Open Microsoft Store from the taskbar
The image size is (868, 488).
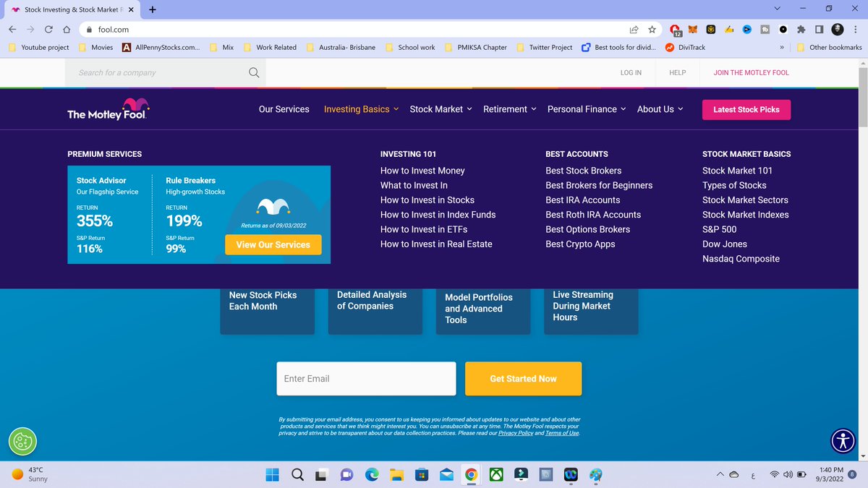pos(421,475)
